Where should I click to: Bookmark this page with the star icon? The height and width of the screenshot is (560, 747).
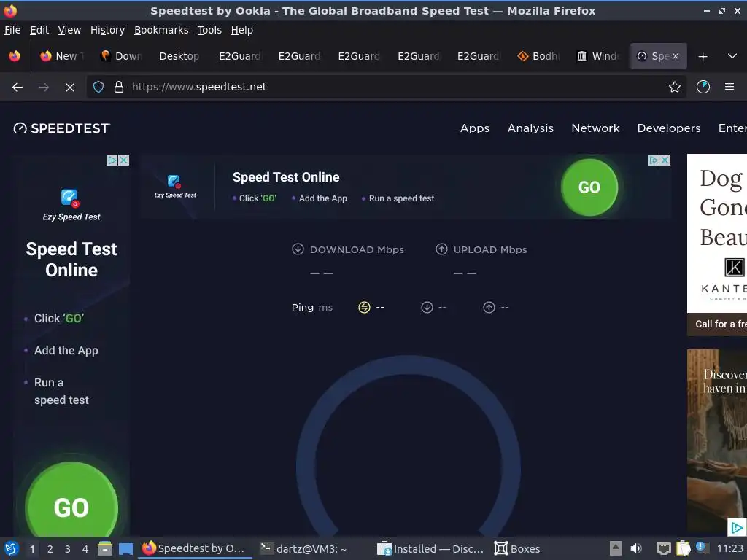tap(675, 87)
